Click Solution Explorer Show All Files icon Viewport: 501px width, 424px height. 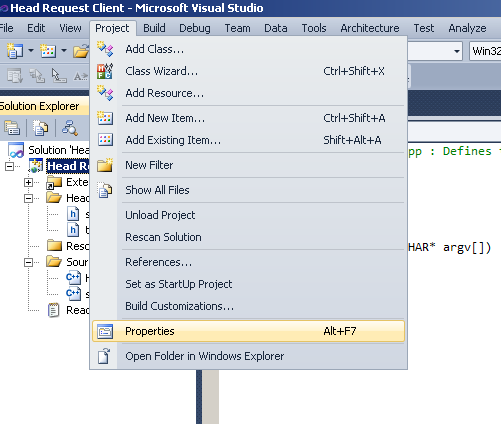[40, 128]
